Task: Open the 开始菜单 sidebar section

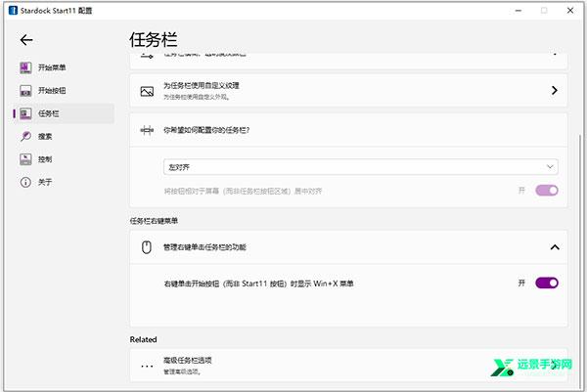Action: tap(64, 67)
